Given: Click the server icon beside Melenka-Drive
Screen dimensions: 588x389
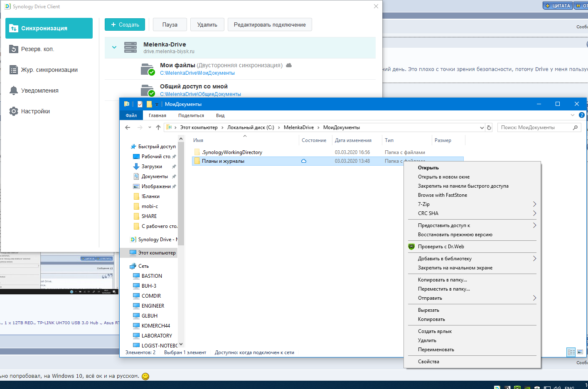Looking at the screenshot, I should click(x=130, y=47).
